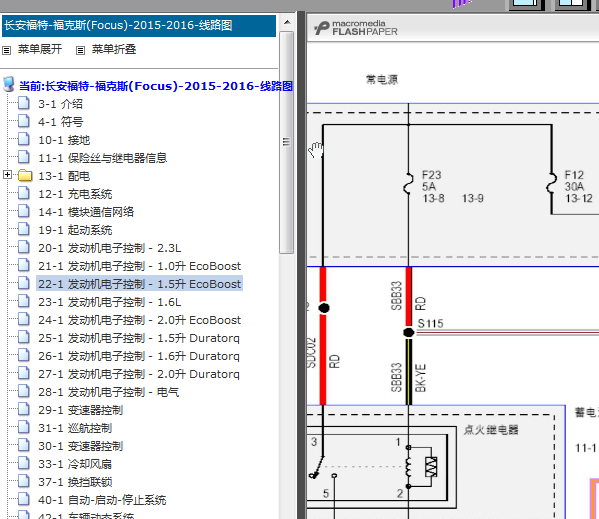The image size is (599, 519).
Task: Click the page icon next to 20-1 发动机电子控制 - 2.3L
Action: [x=24, y=247]
